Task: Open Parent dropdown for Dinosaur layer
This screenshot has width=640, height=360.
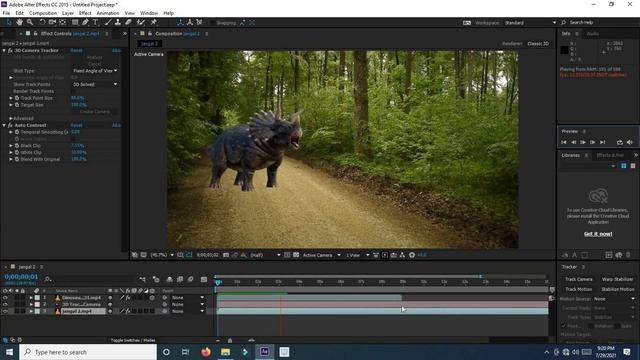Action: [187, 298]
